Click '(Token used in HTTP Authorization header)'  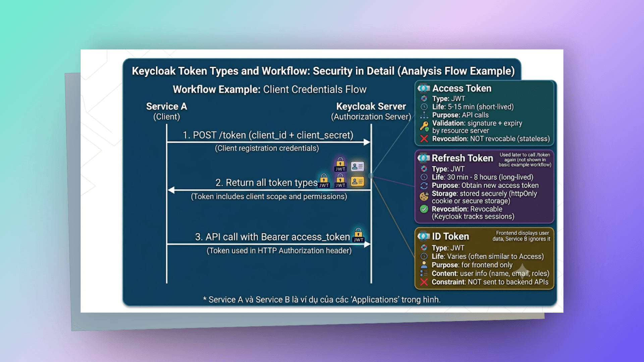coord(279,251)
